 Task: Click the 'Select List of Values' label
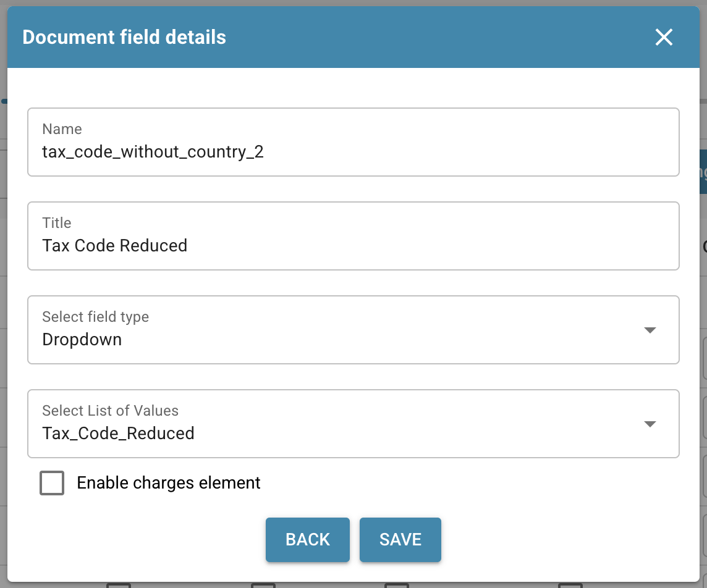coord(110,411)
